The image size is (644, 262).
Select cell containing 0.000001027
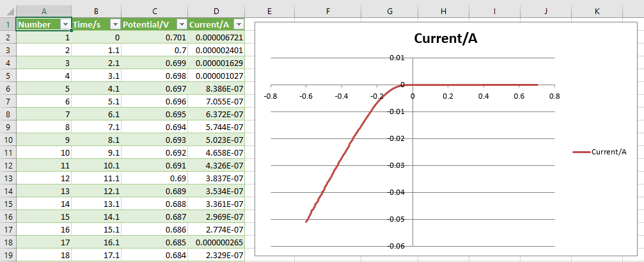216,76
